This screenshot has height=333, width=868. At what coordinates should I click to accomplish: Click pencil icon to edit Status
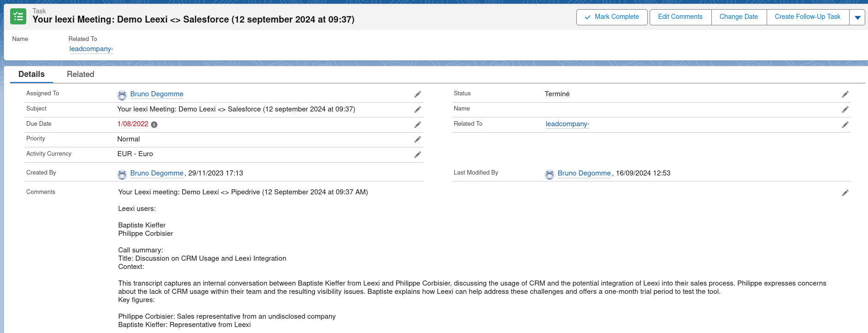(845, 94)
